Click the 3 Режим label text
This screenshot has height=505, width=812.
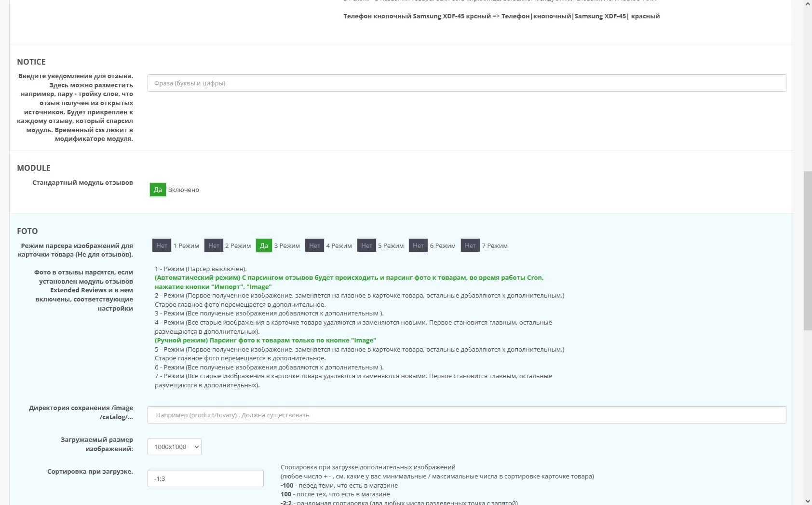[287, 246]
